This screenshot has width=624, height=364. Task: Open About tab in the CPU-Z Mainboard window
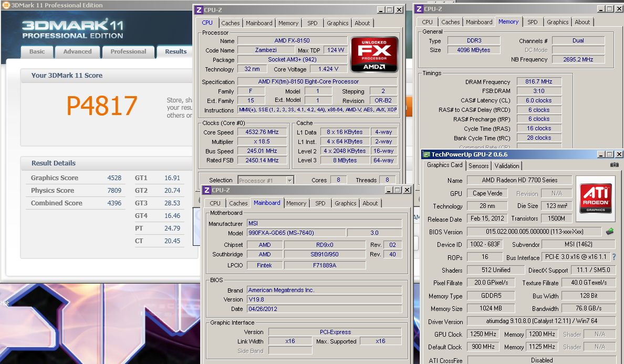[370, 203]
